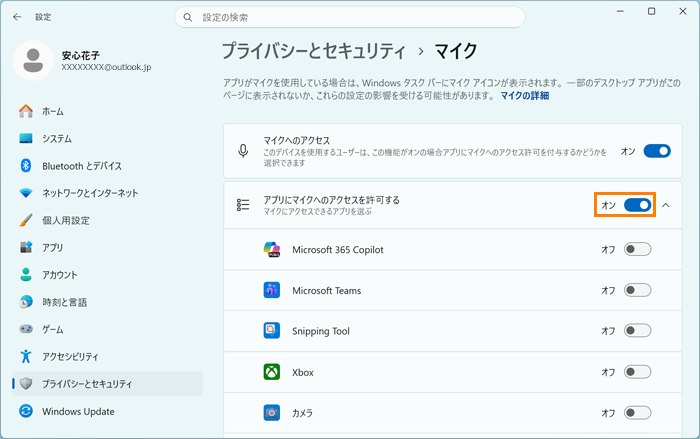Screen dimensions: 700x439
Task: Click the Windows Update sync icon
Action: click(26, 411)
